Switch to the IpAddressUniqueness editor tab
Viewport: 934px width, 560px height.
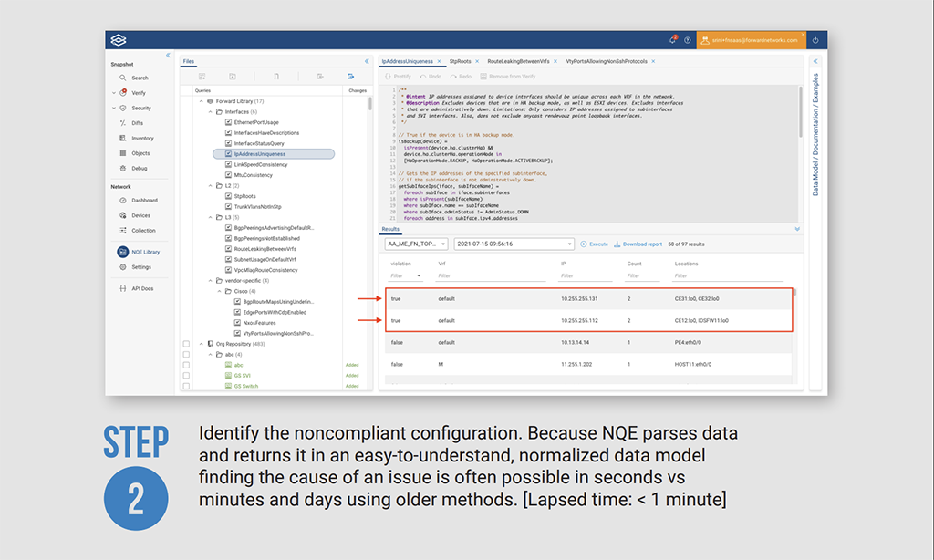point(408,61)
